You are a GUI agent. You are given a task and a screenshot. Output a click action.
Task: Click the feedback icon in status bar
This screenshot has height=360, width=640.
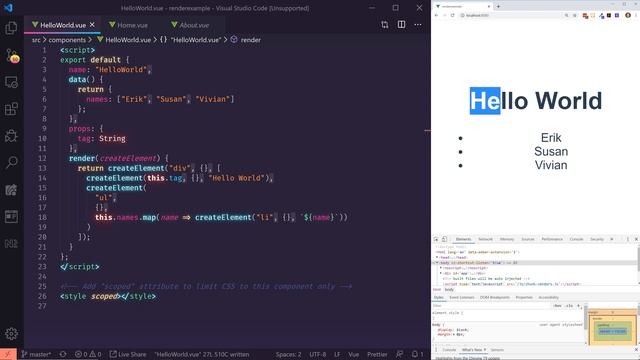[400, 354]
